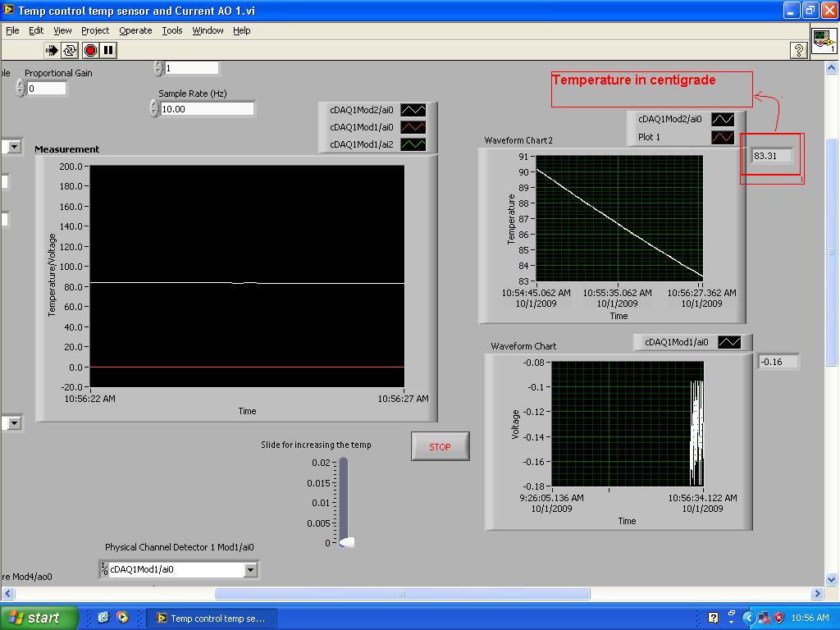Click the 'Measurement' chart title label
The height and width of the screenshot is (630, 840).
[x=67, y=149]
